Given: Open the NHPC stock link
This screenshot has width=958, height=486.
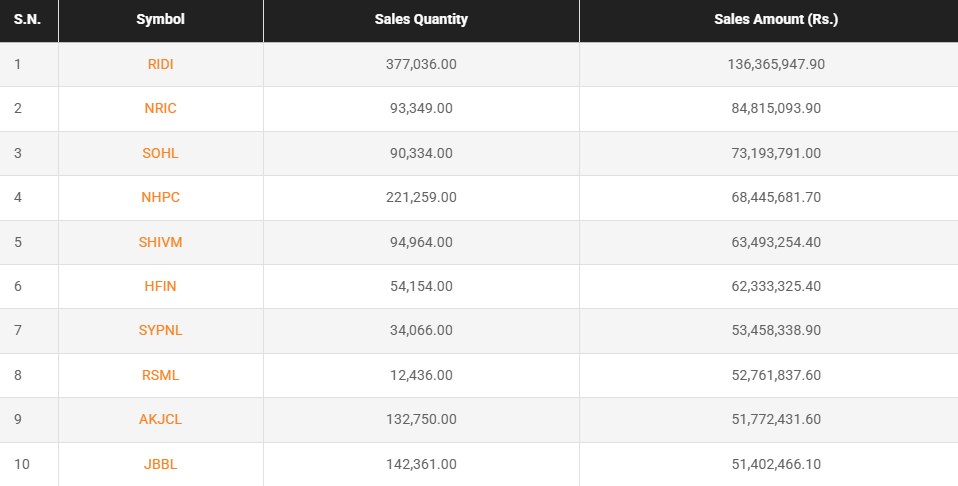Looking at the screenshot, I should tap(160, 197).
